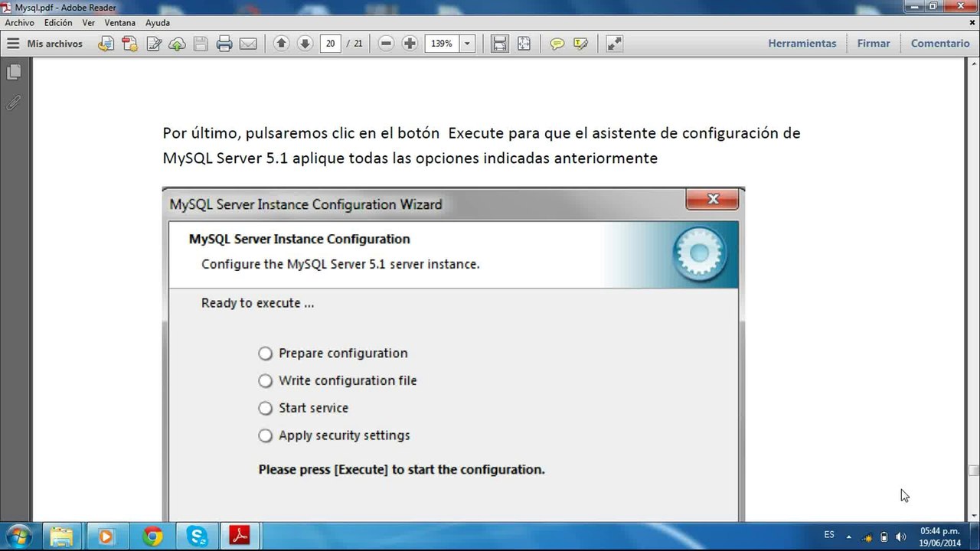
Task: Select Adobe Reader taskbar button
Action: [x=240, y=536]
